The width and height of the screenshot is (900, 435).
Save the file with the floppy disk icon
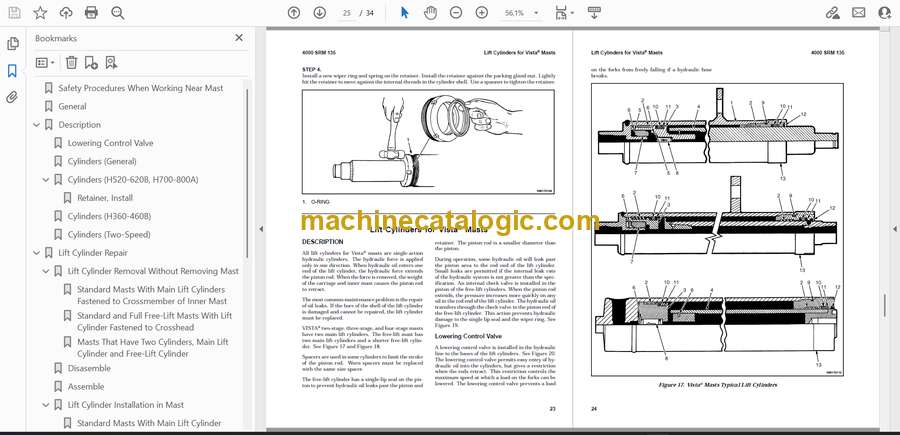pyautogui.click(x=14, y=13)
